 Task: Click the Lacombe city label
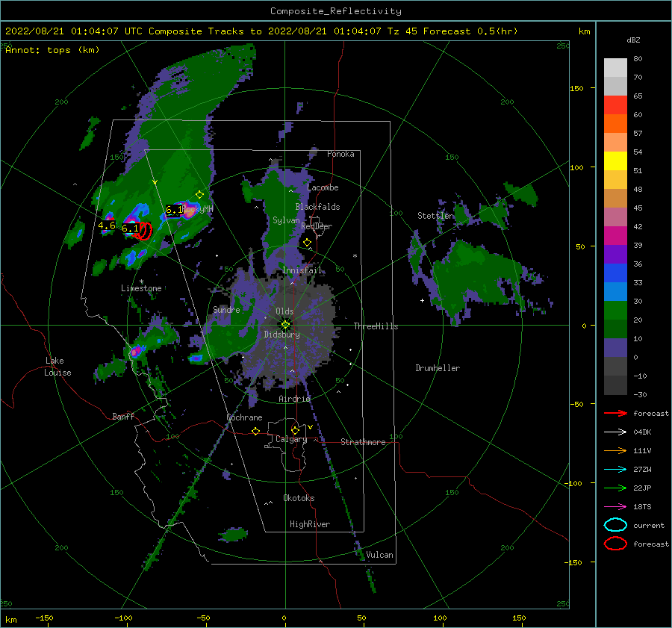click(x=323, y=187)
